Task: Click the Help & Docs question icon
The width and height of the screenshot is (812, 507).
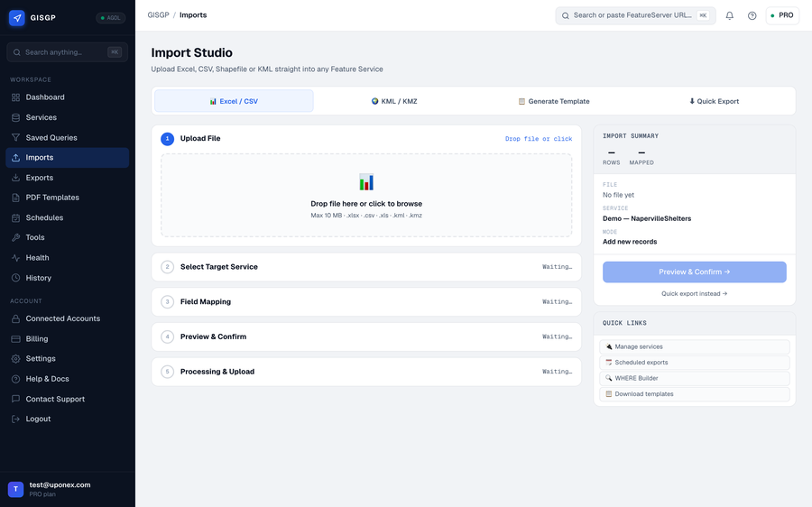Action: point(16,379)
